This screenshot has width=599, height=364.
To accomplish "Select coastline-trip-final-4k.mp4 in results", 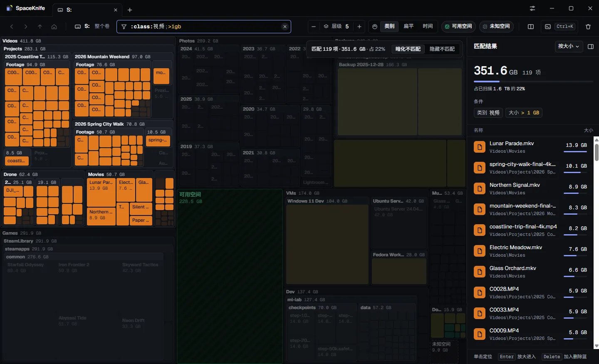I will (530, 230).
